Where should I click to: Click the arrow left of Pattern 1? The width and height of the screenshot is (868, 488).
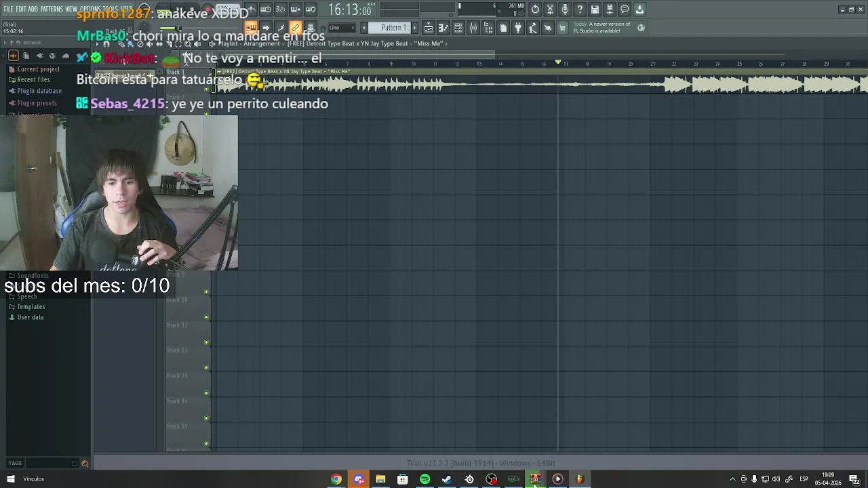tap(363, 28)
